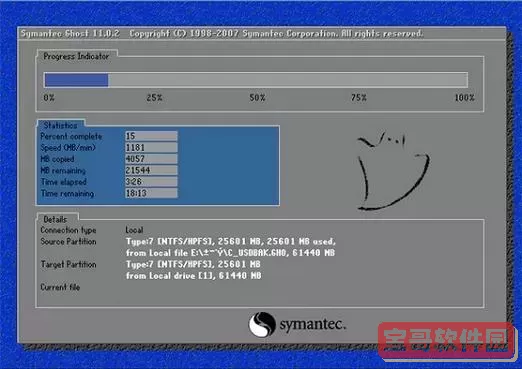The image size is (522, 369).
Task: Click the 50% progress marker label
Action: pyautogui.click(x=257, y=98)
